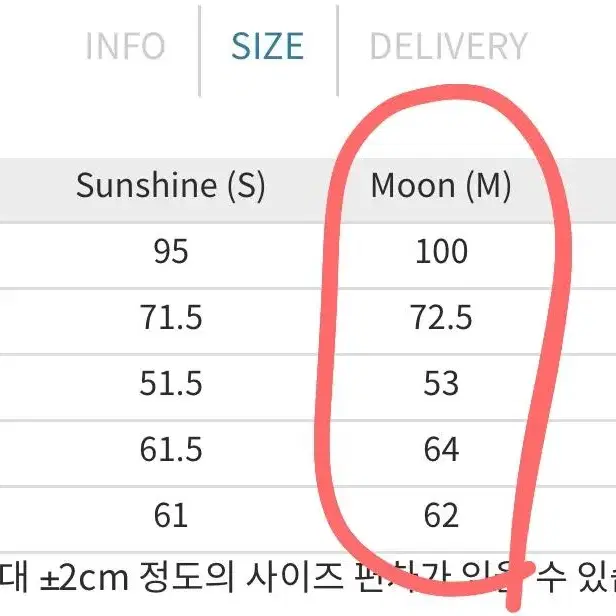Viewport: 616px width, 616px height.
Task: Select the 62 cell in last row
Action: click(x=442, y=515)
